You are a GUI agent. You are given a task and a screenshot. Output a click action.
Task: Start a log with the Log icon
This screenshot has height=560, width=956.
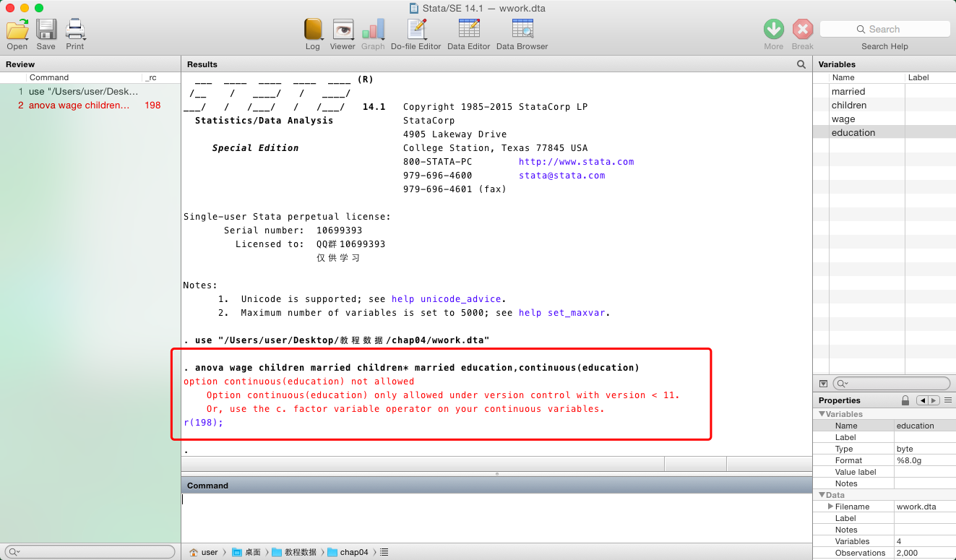(x=313, y=30)
